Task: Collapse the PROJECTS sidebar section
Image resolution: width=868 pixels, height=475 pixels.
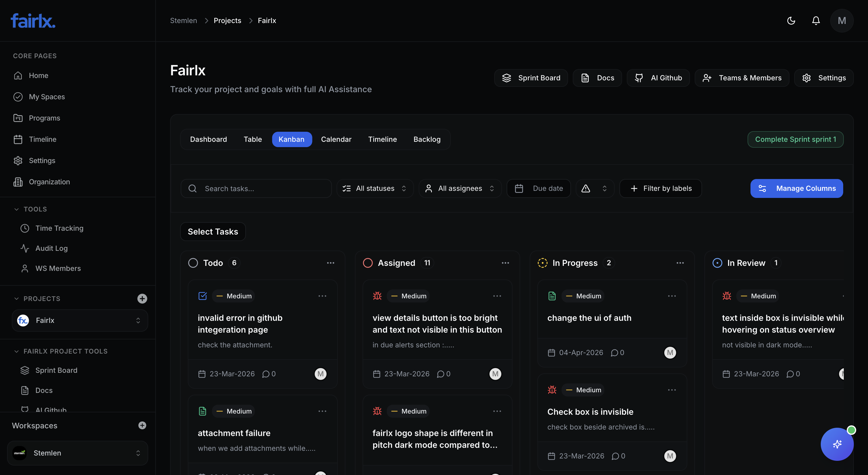Action: click(x=37, y=299)
